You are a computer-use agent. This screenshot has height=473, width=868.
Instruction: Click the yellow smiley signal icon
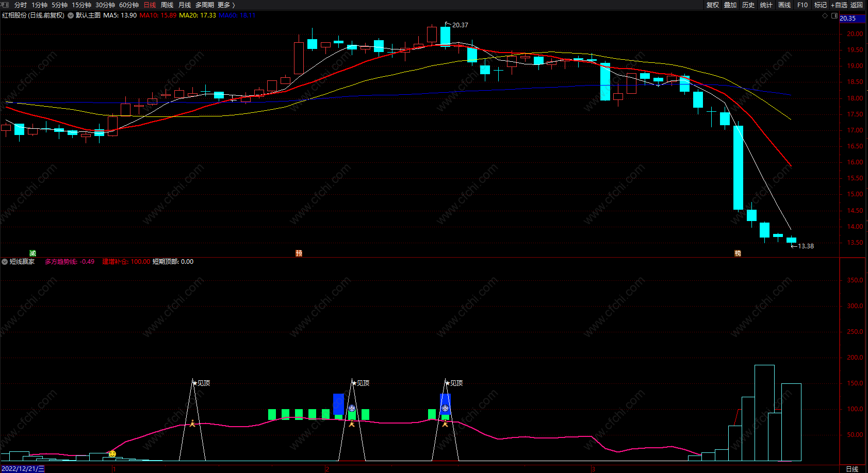(112, 454)
